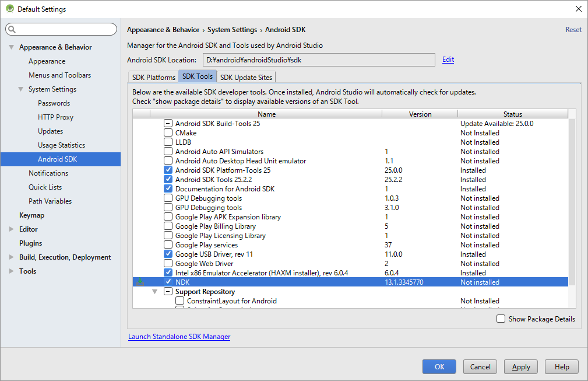This screenshot has height=381, width=588.
Task: Select the SDK Tools tab
Action: pos(197,76)
